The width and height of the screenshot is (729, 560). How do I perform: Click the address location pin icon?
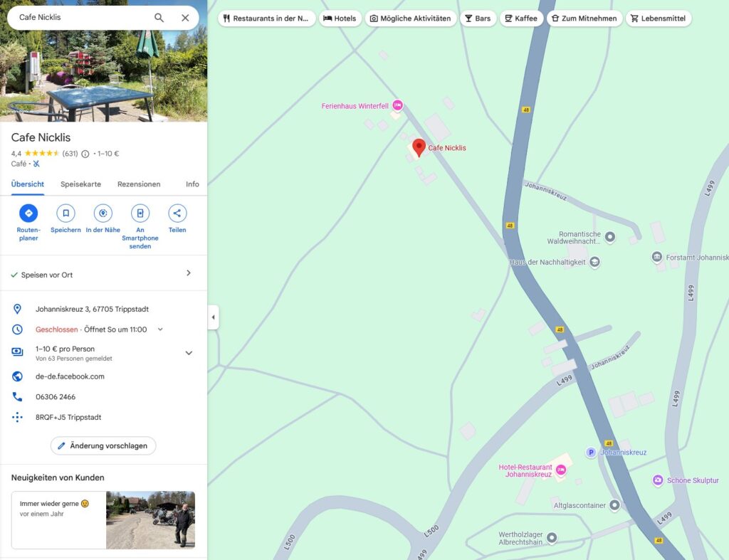click(17, 309)
